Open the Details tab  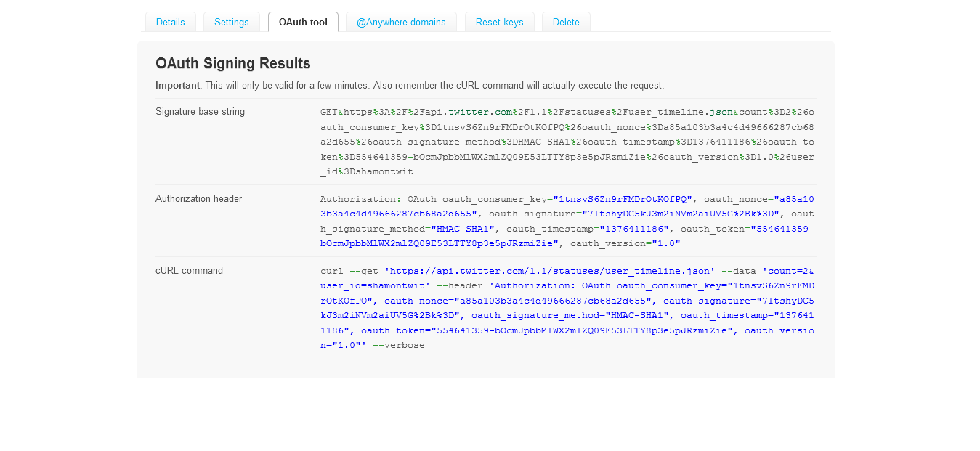pos(171,22)
